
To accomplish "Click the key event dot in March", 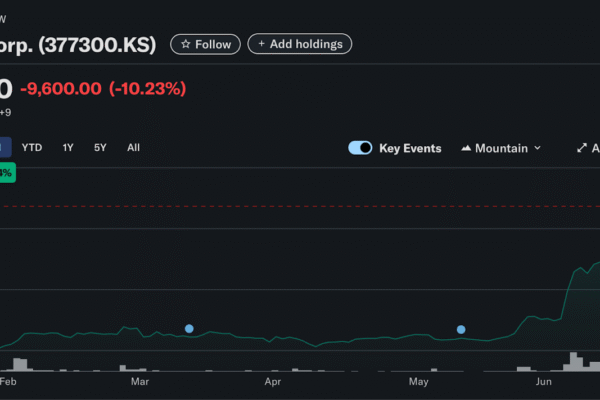I will (x=189, y=329).
